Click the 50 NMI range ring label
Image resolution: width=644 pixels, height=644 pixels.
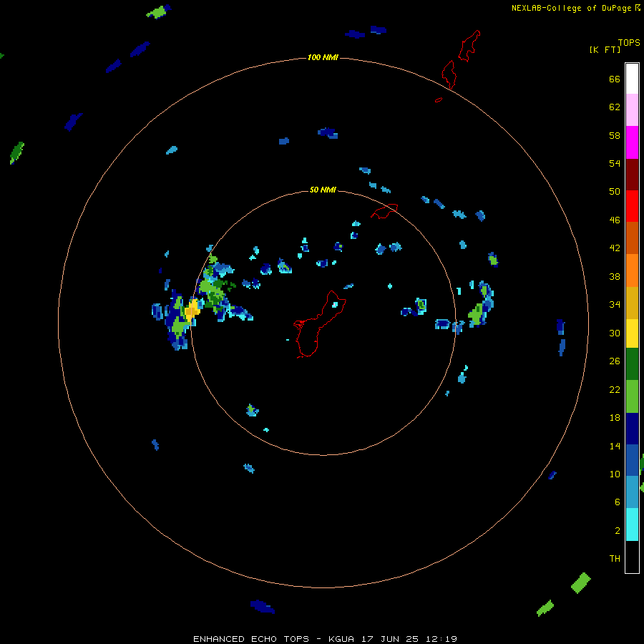(323, 190)
